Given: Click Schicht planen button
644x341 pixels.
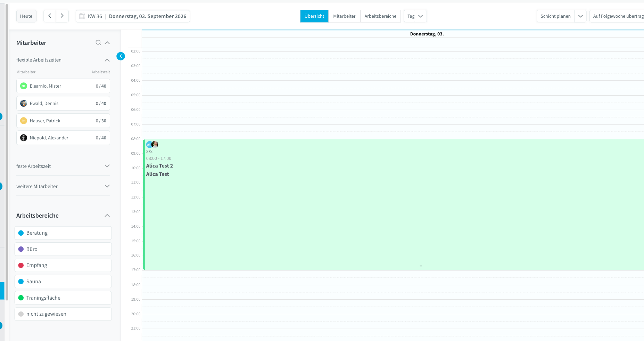Looking at the screenshot, I should 555,16.
